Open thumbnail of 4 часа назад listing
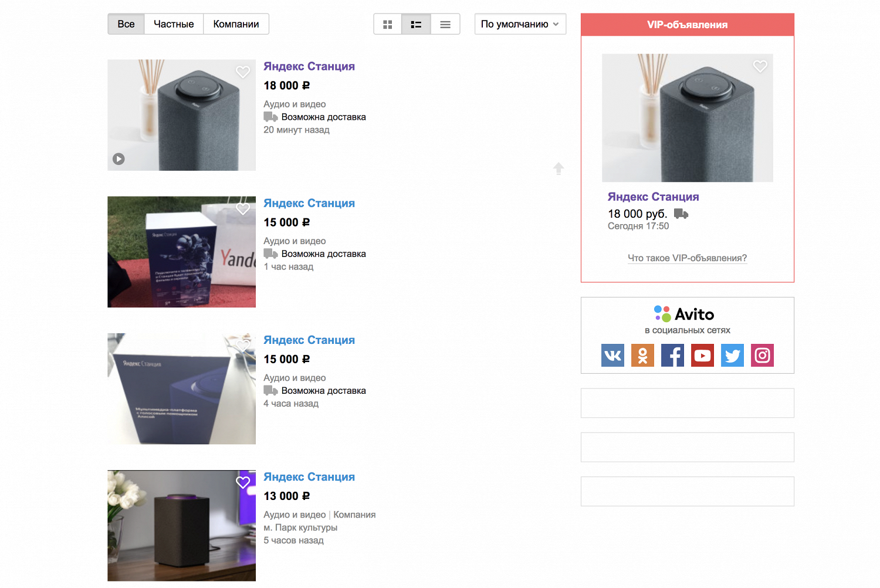This screenshot has height=588, width=880. pyautogui.click(x=181, y=388)
